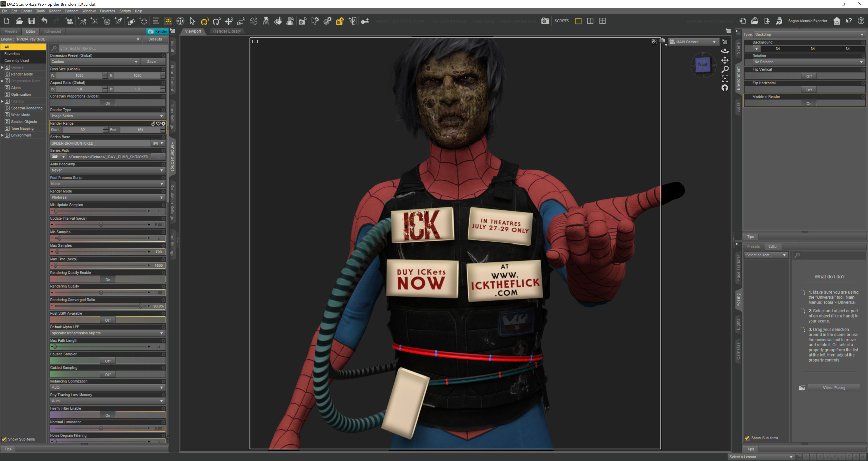Open the Scripts menu

125,11
